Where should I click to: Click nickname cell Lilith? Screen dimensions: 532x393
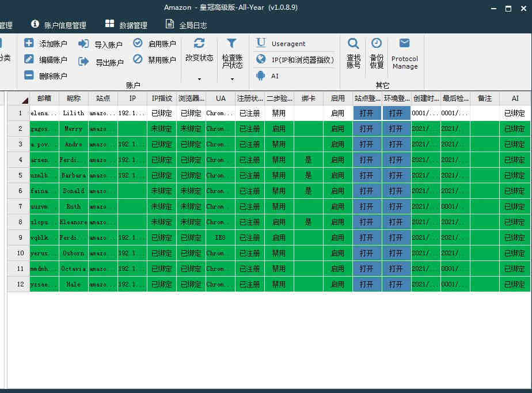(74, 113)
